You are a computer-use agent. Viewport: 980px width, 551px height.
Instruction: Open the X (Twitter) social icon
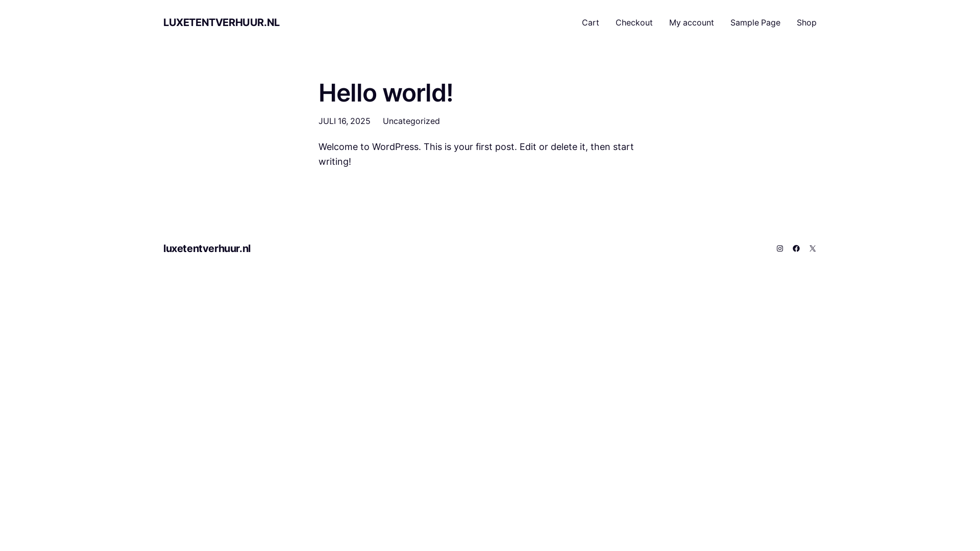coord(813,248)
